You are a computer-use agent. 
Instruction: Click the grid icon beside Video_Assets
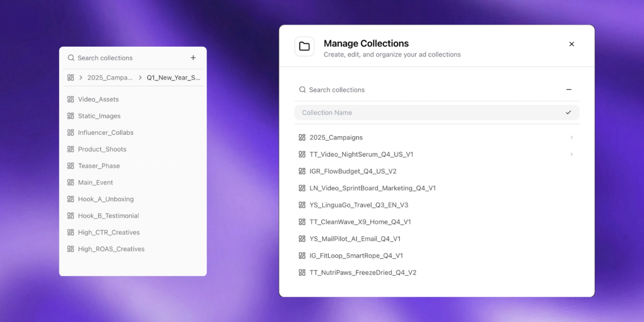pyautogui.click(x=70, y=99)
